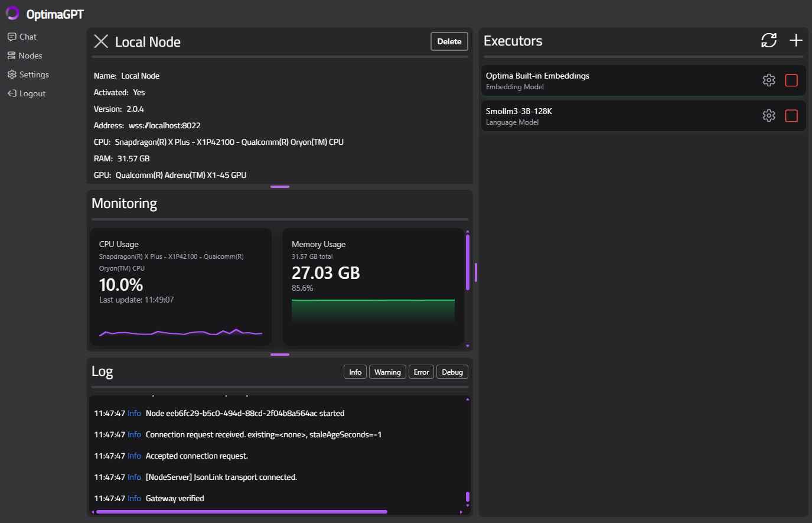Delete the Local Node
Screen dimensions: 812x523
pos(449,41)
